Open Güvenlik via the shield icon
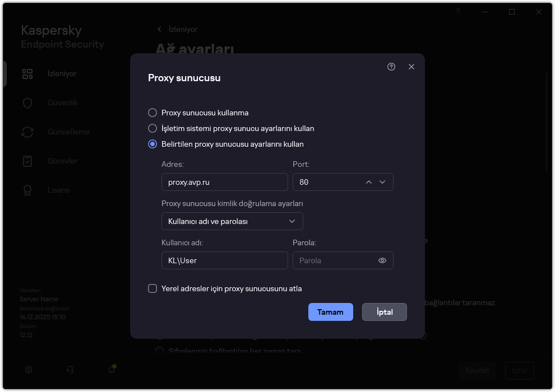Viewport: 555px width, 392px height. pos(27,102)
